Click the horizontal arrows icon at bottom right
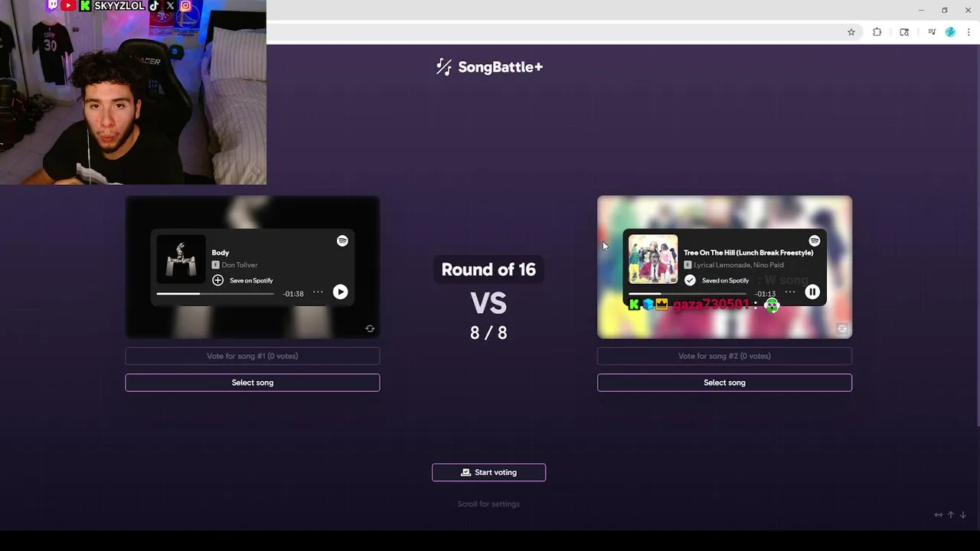980x551 pixels. (x=938, y=515)
